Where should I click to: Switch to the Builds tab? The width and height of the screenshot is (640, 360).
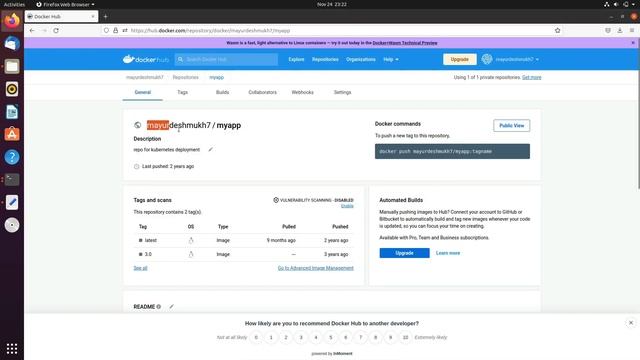(222, 92)
